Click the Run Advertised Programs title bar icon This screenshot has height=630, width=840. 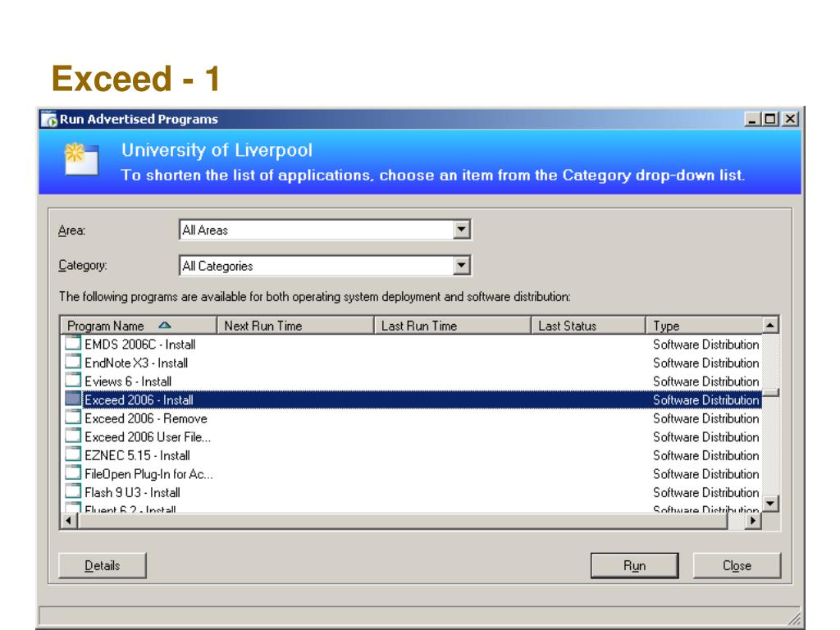click(x=49, y=119)
